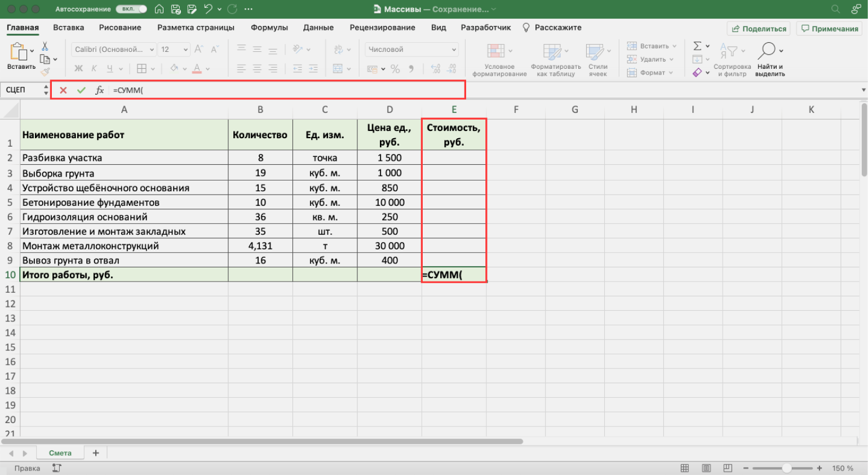Click the Paste clipboard icon

pyautogui.click(x=19, y=52)
